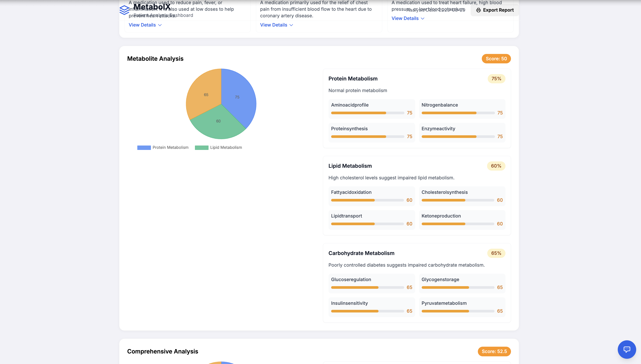Click the Export Report button

coord(495,10)
